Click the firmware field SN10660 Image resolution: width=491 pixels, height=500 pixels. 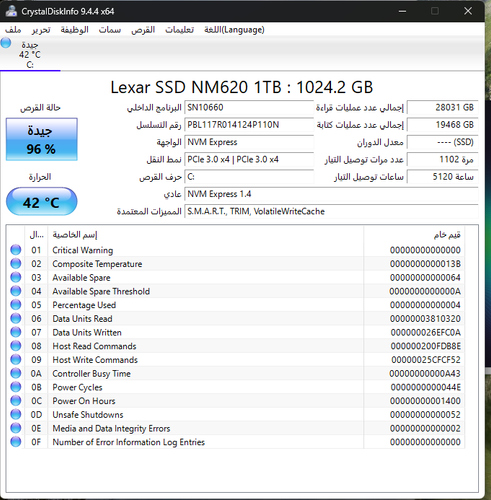pyautogui.click(x=249, y=107)
